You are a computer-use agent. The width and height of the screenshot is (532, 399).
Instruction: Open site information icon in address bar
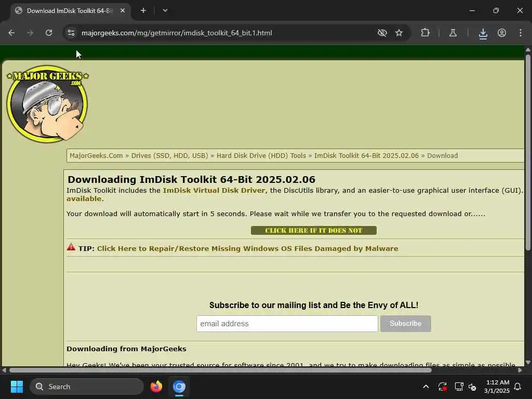coord(71,33)
